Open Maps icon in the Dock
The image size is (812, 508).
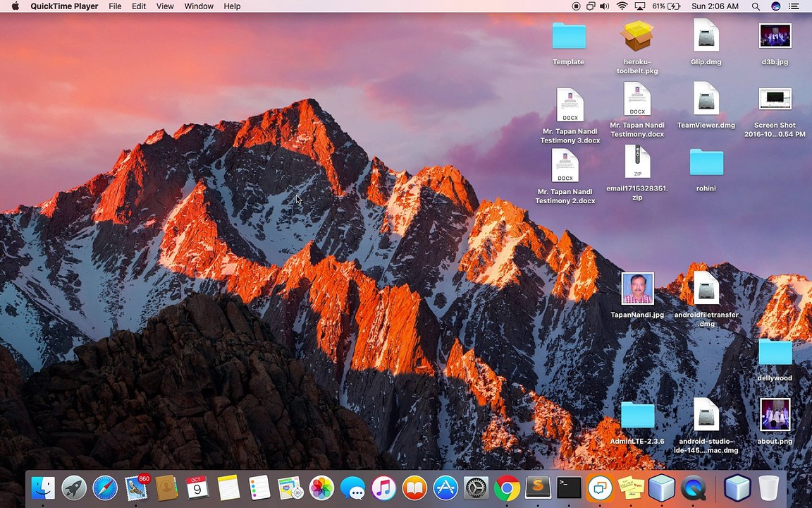click(290, 488)
